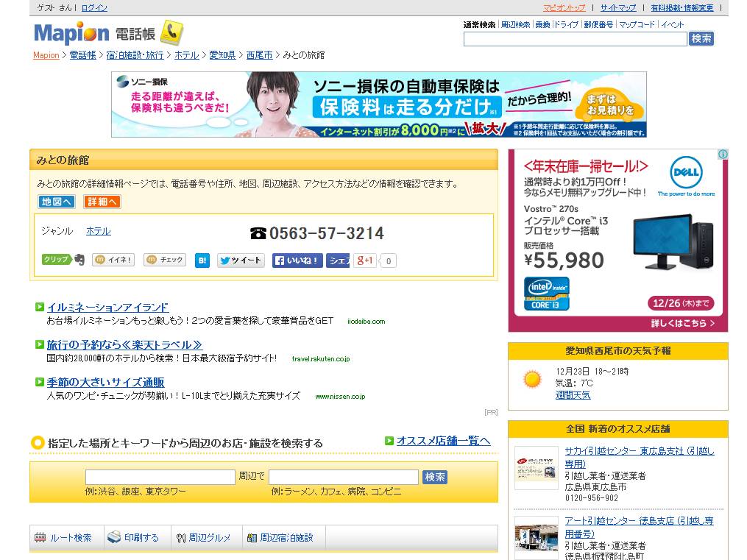Open the サイトマップ link
The image size is (747, 560).
(618, 7)
